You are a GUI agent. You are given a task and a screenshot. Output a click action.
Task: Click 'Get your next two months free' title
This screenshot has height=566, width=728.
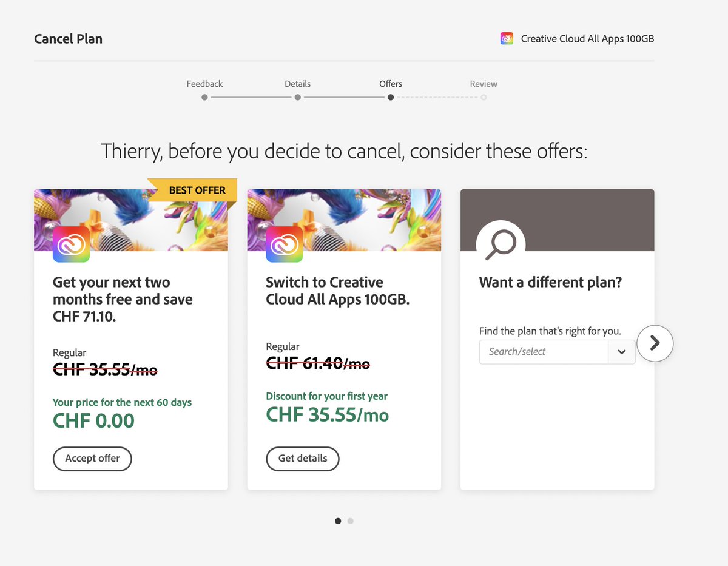pyautogui.click(x=123, y=299)
